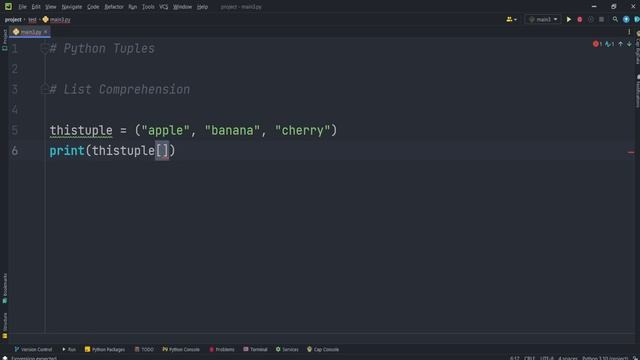Open the Project tool window sidebar
Viewport: 640px width, 360px height.
click(x=4, y=40)
